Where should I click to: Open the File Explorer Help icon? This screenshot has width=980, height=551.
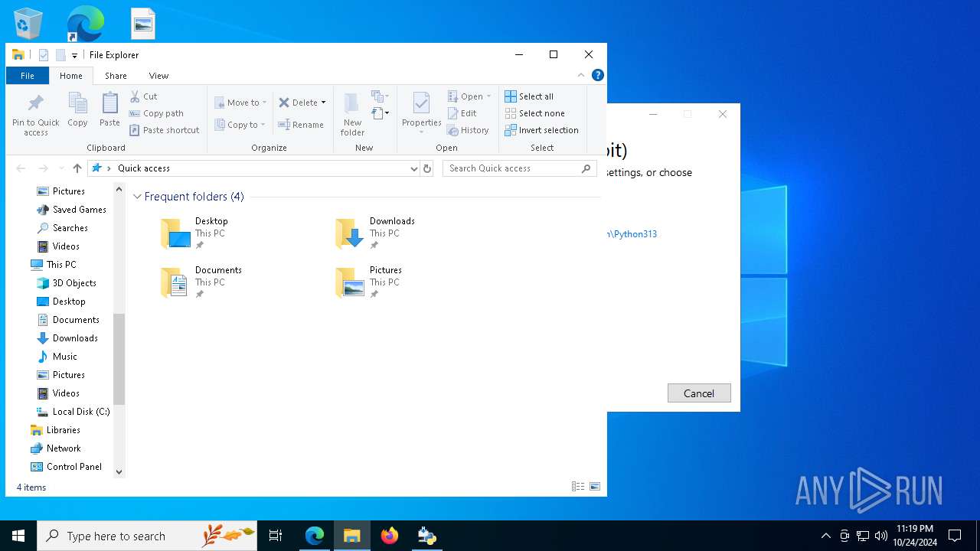coord(598,75)
